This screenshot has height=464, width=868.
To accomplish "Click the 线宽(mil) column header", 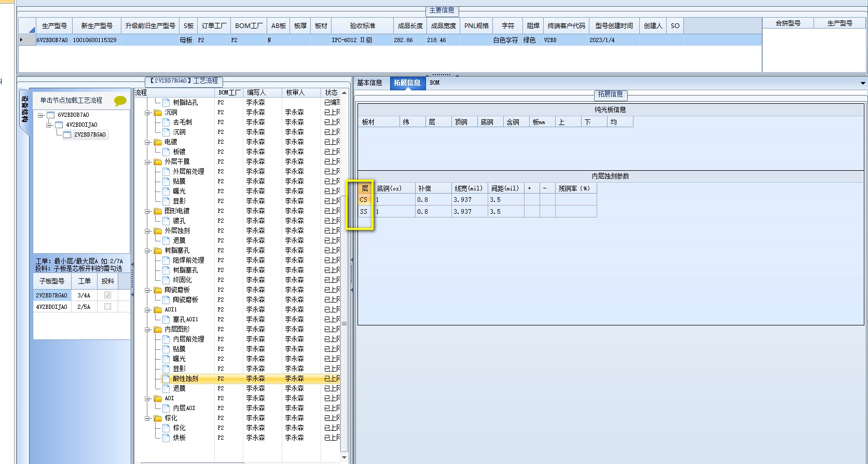I will tap(470, 188).
